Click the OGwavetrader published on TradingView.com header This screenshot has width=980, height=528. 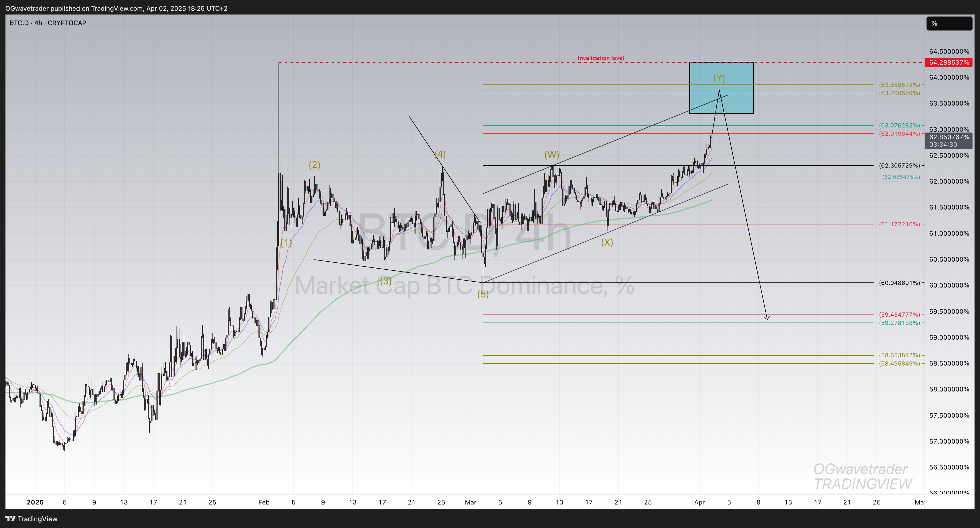[x=116, y=8]
